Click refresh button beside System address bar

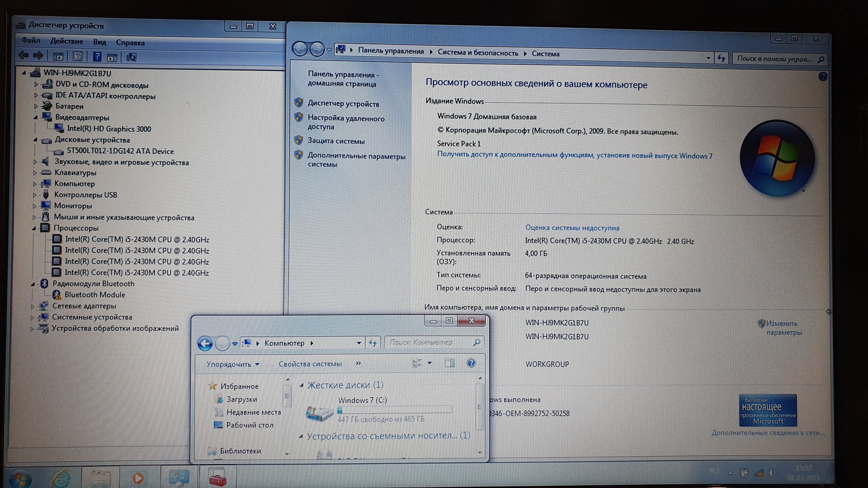point(721,58)
